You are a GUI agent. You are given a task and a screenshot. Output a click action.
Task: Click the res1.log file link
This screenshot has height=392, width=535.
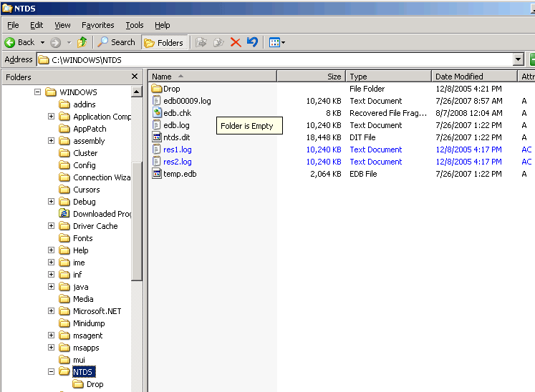click(178, 150)
